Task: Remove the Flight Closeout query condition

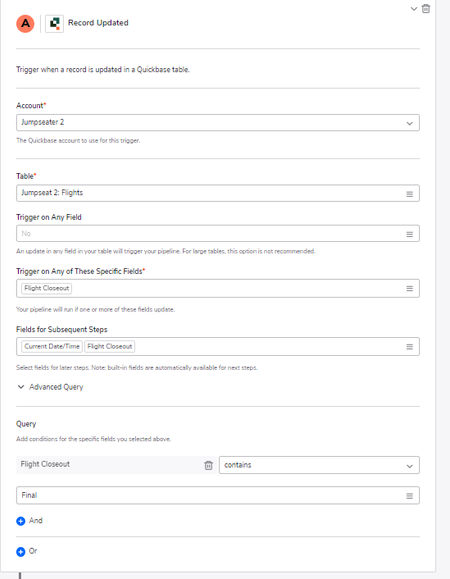Action: pos(209,465)
